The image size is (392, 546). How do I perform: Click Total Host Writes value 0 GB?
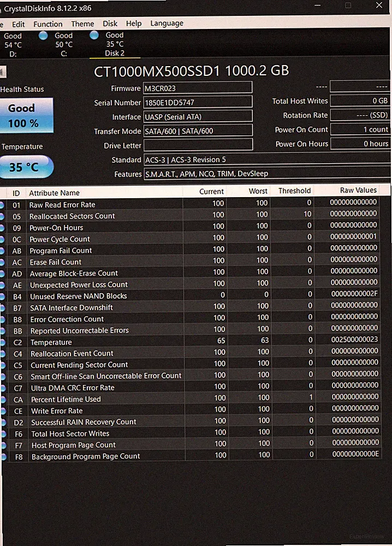click(360, 100)
